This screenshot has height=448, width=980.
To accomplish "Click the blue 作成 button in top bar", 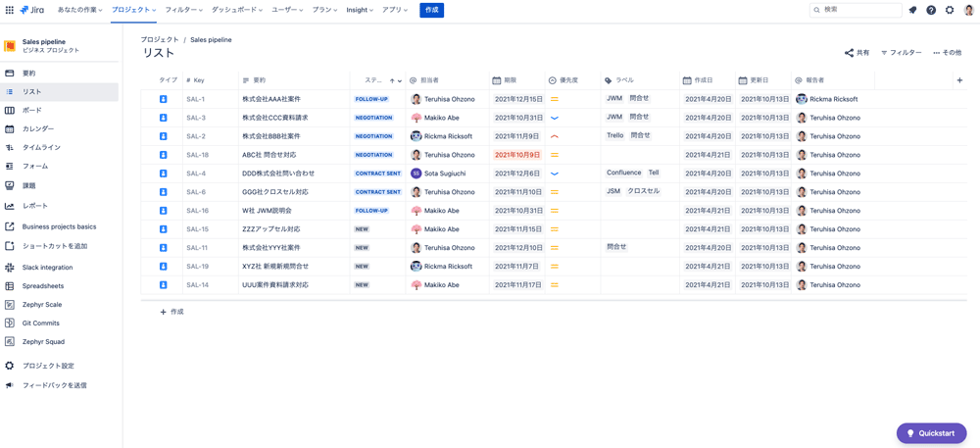I will click(431, 10).
